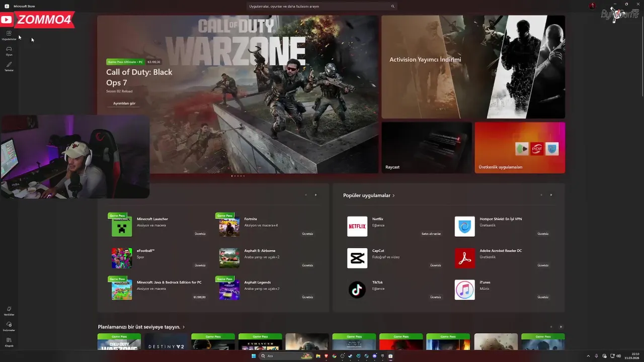
Task: Open İndirmeler downloads in the sidebar
Action: [x=9, y=326]
